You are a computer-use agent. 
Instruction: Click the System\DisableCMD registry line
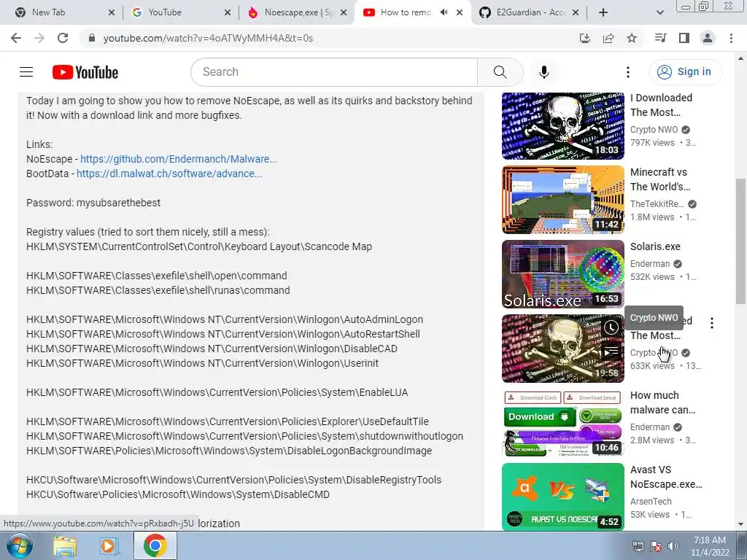tap(178, 494)
